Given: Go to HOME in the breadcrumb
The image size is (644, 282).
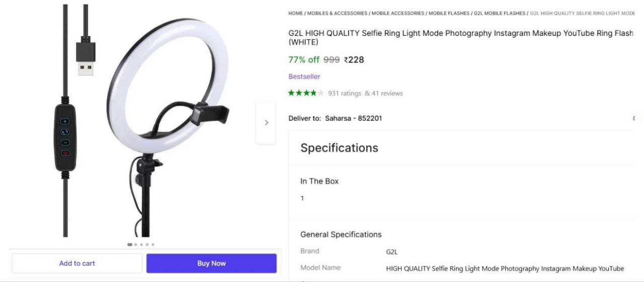Looking at the screenshot, I should coord(295,13).
